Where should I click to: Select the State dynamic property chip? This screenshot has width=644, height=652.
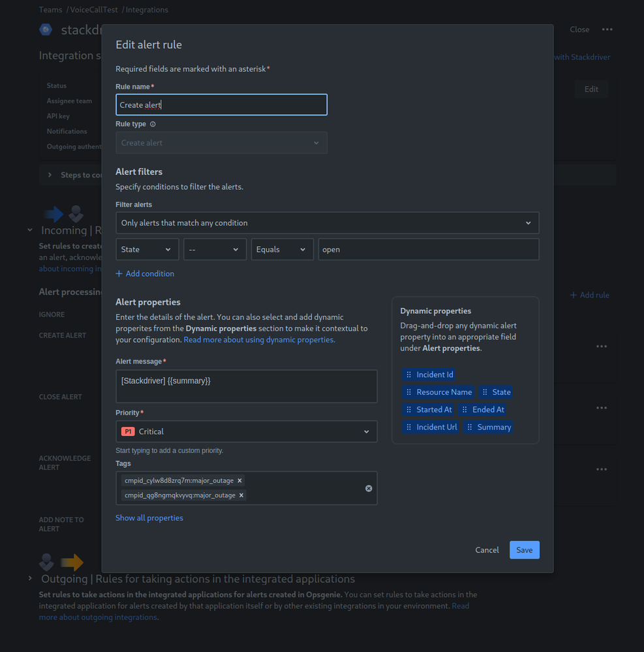(x=495, y=392)
